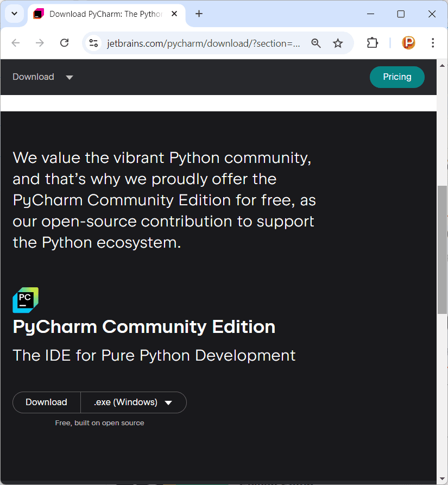Maximize the browser window
This screenshot has width=448, height=485.
coord(401,14)
